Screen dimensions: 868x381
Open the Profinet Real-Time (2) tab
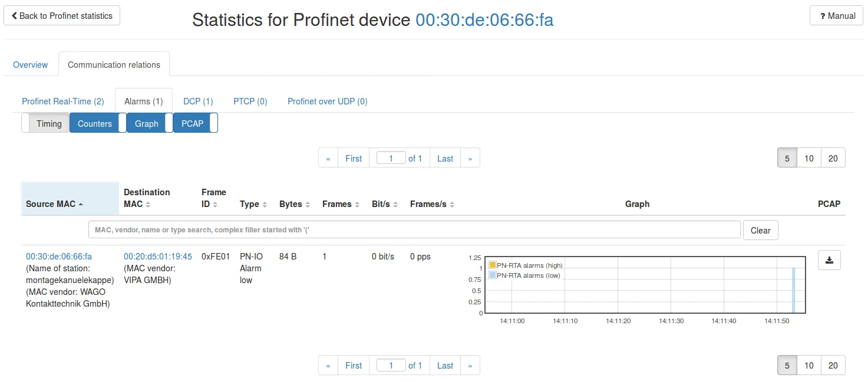pyautogui.click(x=63, y=101)
